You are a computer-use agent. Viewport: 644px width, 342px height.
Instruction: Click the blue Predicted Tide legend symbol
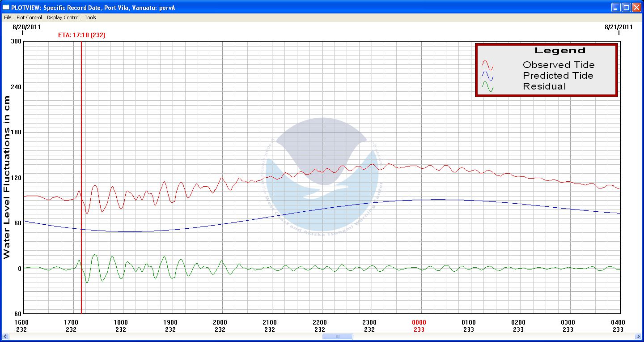pyautogui.click(x=487, y=76)
